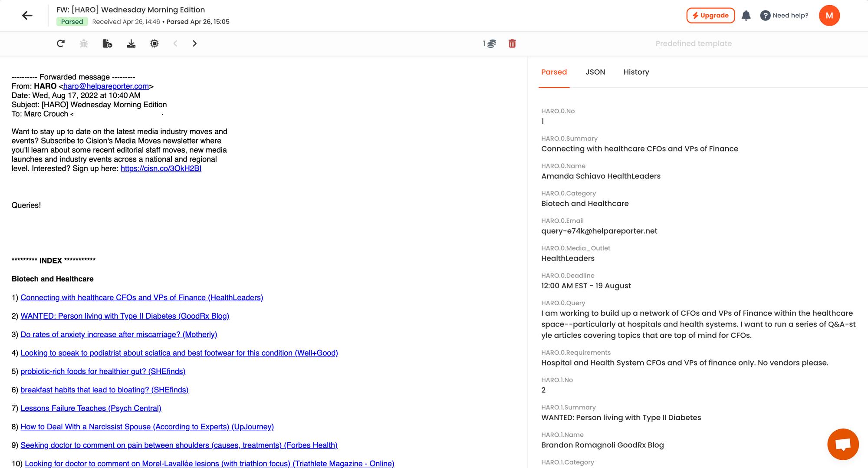Click the debug bug icon
Viewport: 868px width, 468px height.
84,43
